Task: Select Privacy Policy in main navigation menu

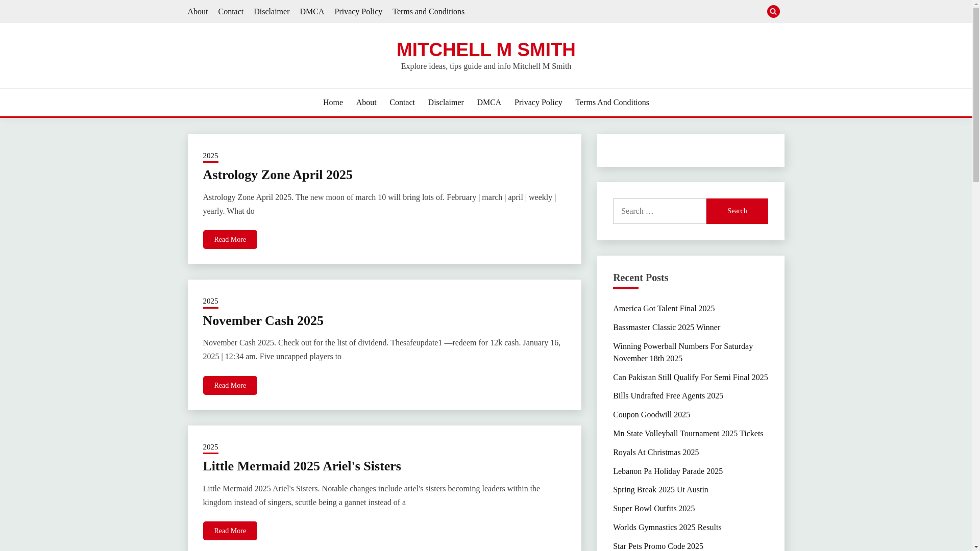Action: click(538, 103)
